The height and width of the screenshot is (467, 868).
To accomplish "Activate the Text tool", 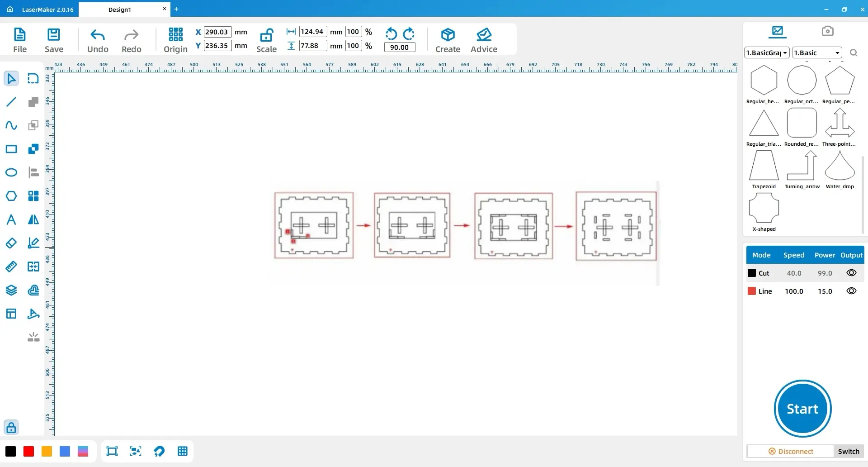I will [x=11, y=219].
